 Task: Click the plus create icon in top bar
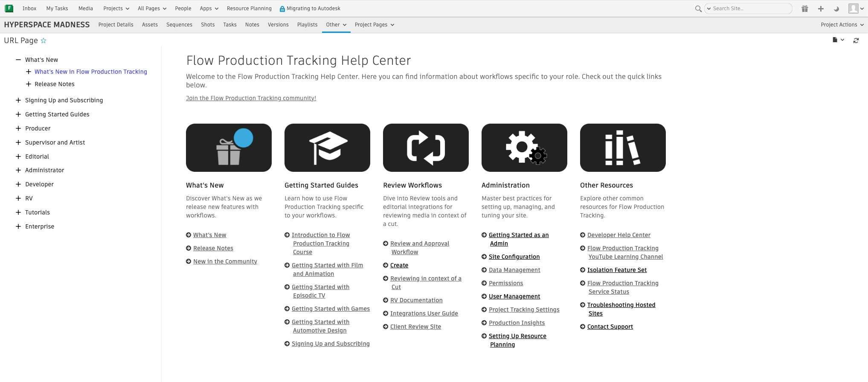tap(821, 9)
